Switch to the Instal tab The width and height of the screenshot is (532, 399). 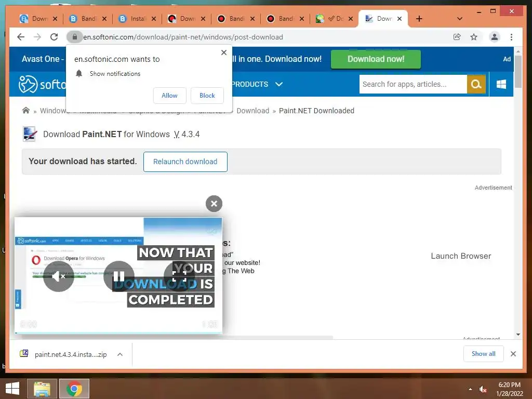click(x=137, y=19)
